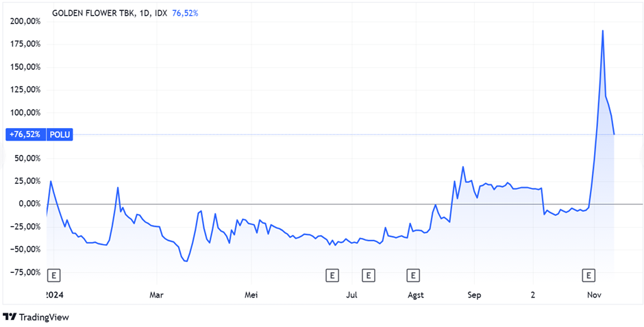Image resolution: width=644 pixels, height=327 pixels.
Task: Click the Sep date label
Action: click(474, 295)
